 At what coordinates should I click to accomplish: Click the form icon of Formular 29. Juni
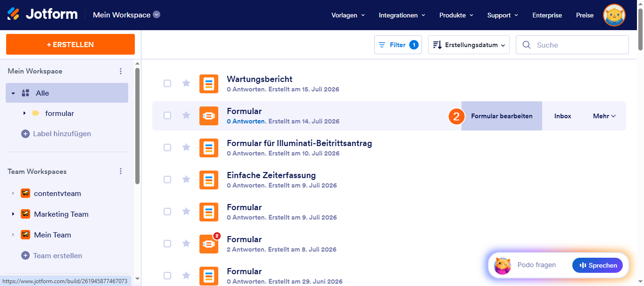coord(209,276)
